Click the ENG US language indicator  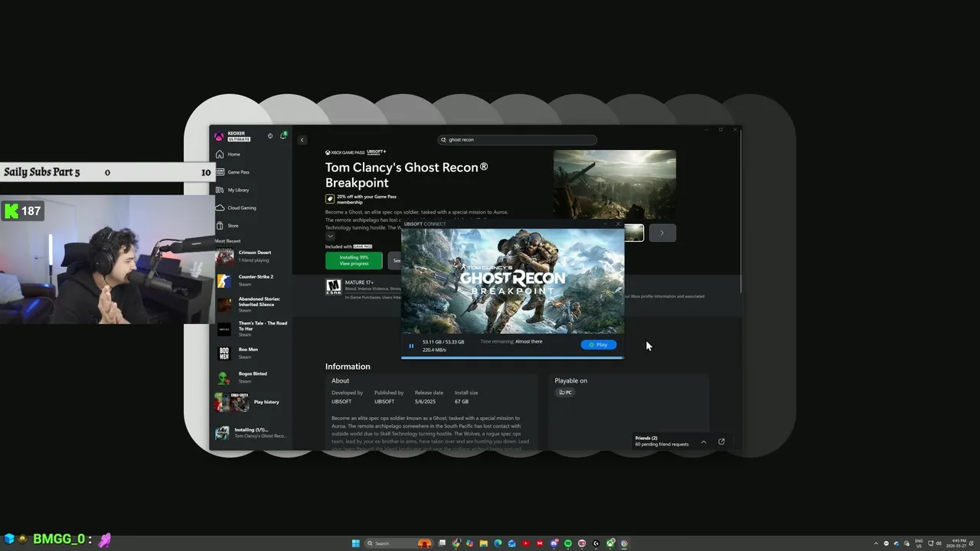(919, 543)
